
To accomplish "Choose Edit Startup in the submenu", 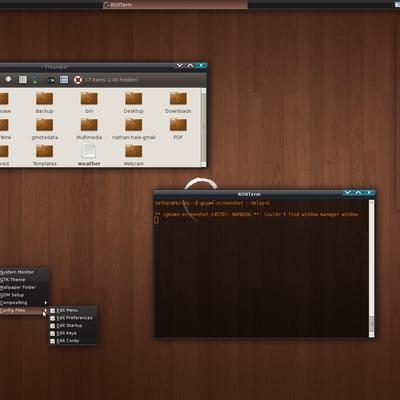I will click(x=73, y=326).
